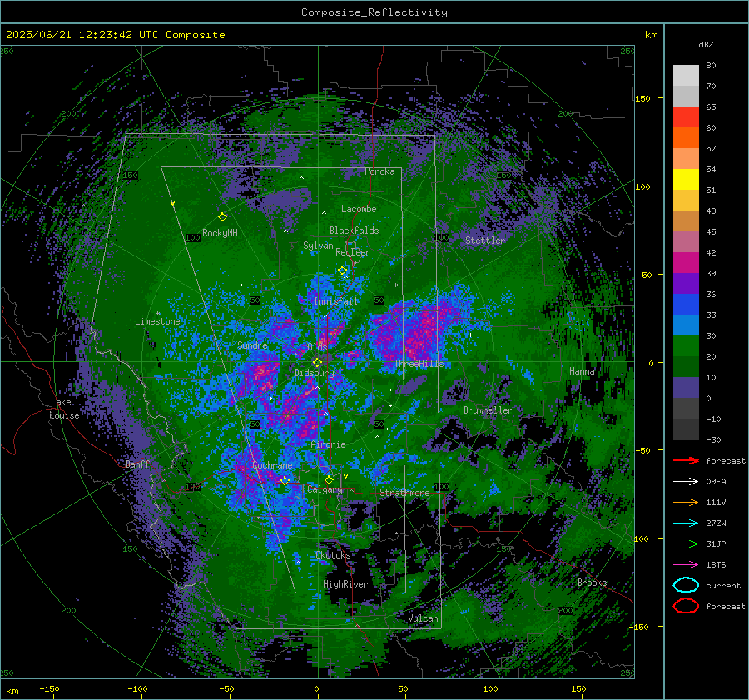Click the Banff town label

coord(137,464)
